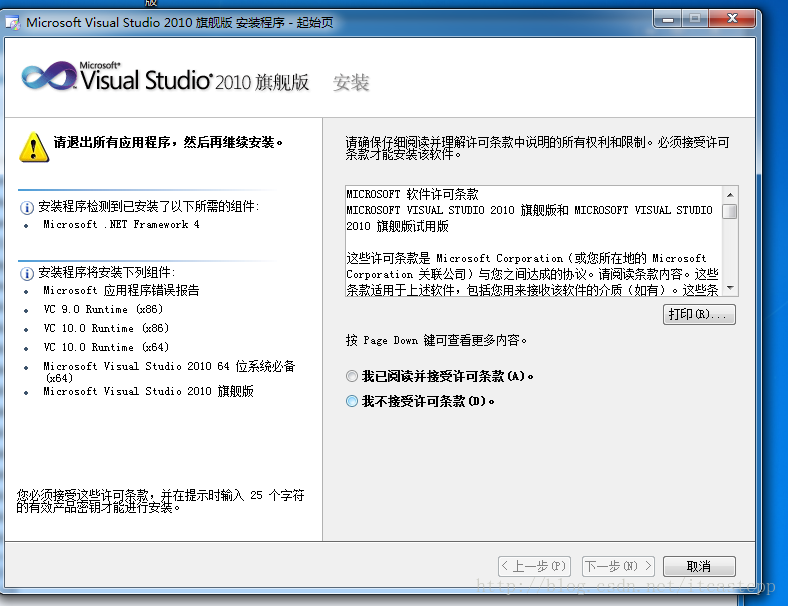Click license text scrollbar up arrow
788x606 pixels.
click(730, 194)
